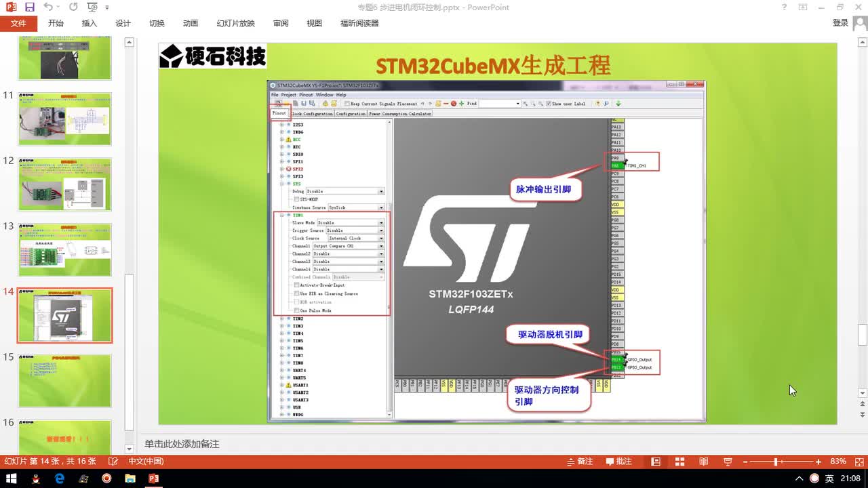868x488 pixels.
Task: Open the Customize Quick Access Toolbar dropdown
Action: [x=107, y=7]
